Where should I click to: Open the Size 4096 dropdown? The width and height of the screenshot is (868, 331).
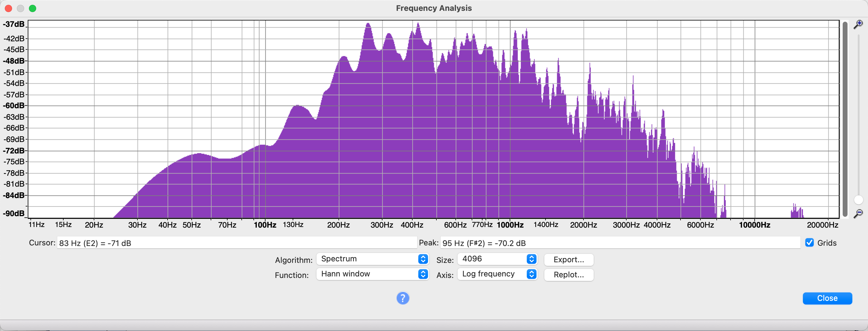coord(497,259)
